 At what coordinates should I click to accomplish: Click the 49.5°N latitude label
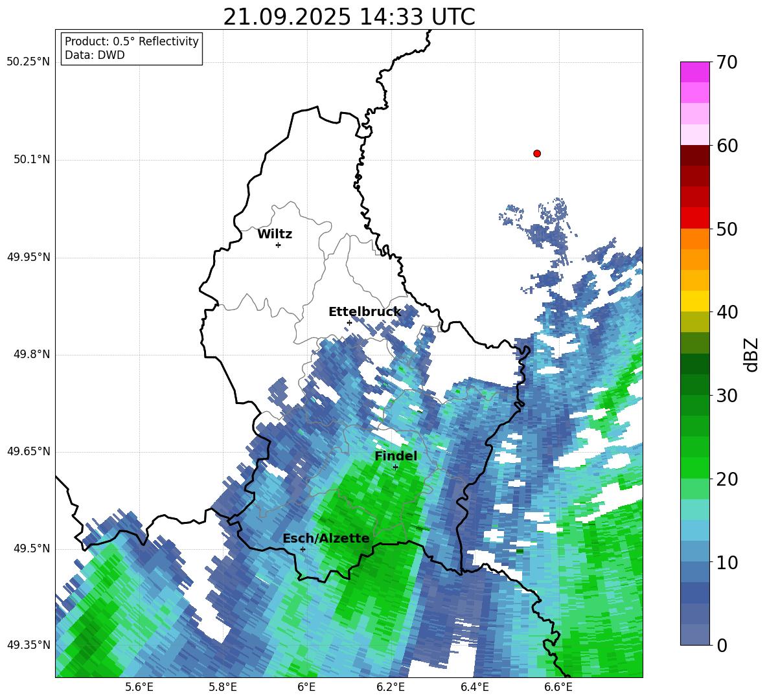click(32, 548)
